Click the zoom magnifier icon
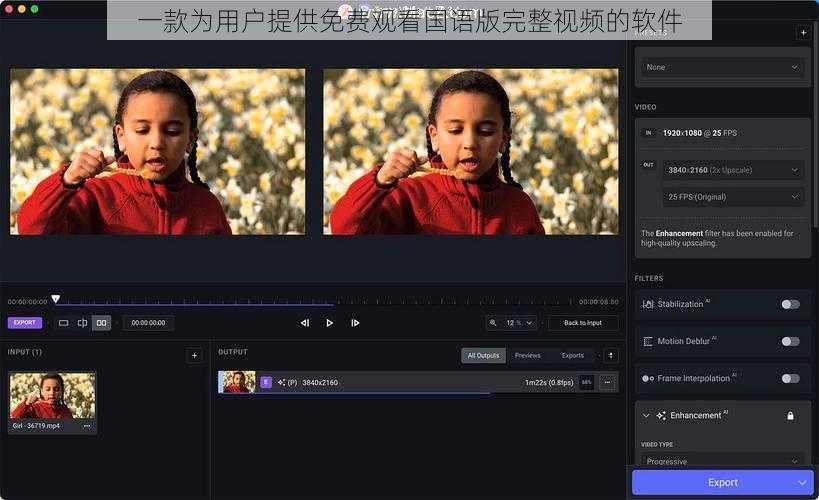This screenshot has width=819, height=500. point(493,323)
